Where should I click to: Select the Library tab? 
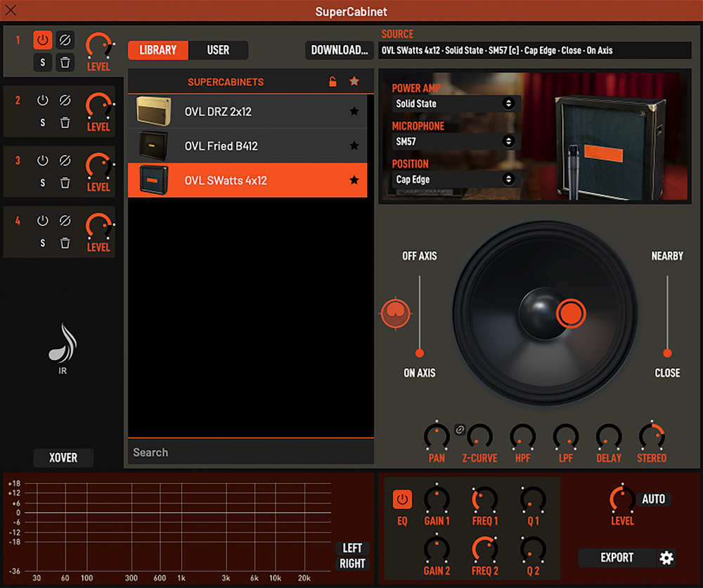pyautogui.click(x=158, y=50)
